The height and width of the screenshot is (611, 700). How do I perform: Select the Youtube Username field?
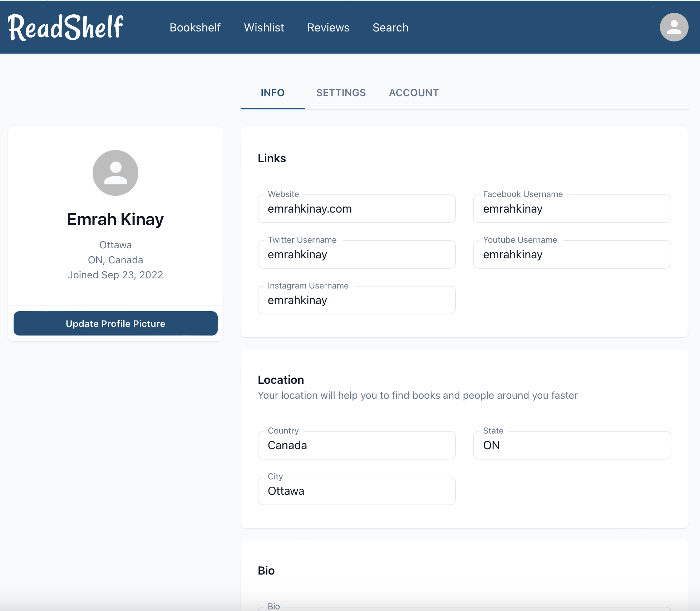(x=572, y=255)
